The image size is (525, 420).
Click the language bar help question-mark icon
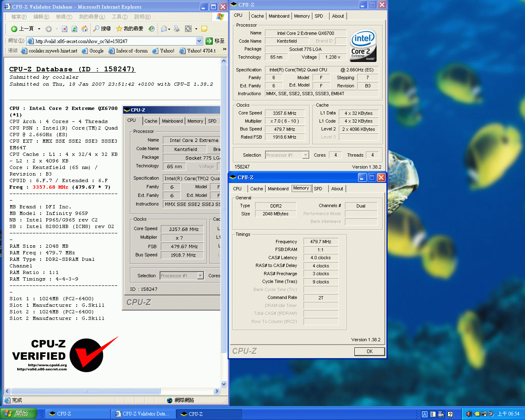tap(450, 414)
